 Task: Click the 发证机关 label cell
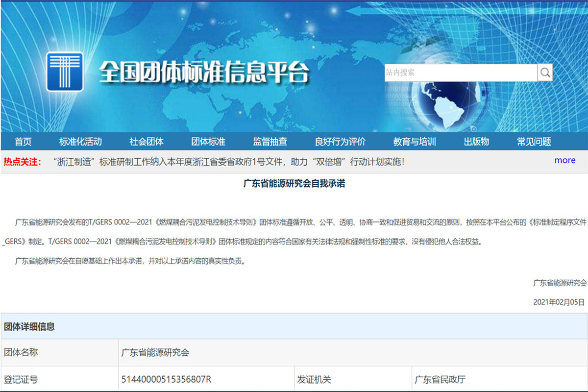click(353, 379)
